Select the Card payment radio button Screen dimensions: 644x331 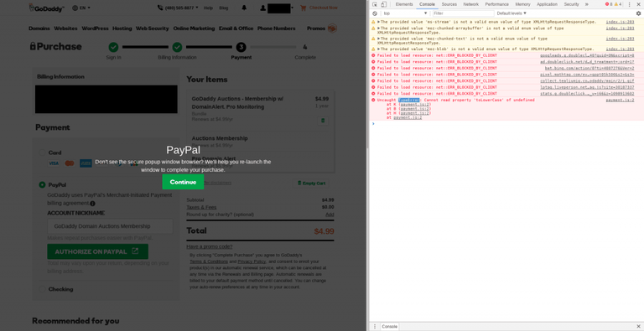[42, 153]
